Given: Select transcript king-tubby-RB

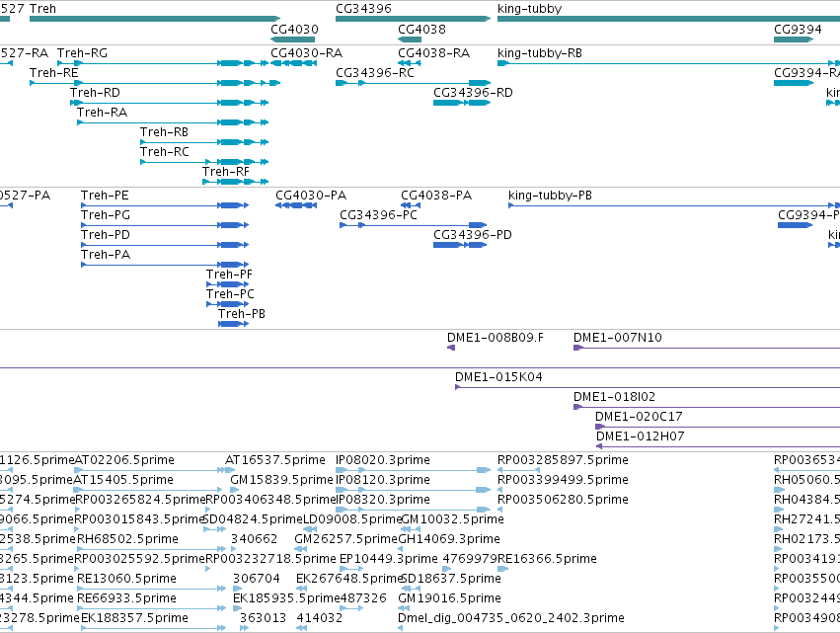Looking at the screenshot, I should click(x=668, y=63).
